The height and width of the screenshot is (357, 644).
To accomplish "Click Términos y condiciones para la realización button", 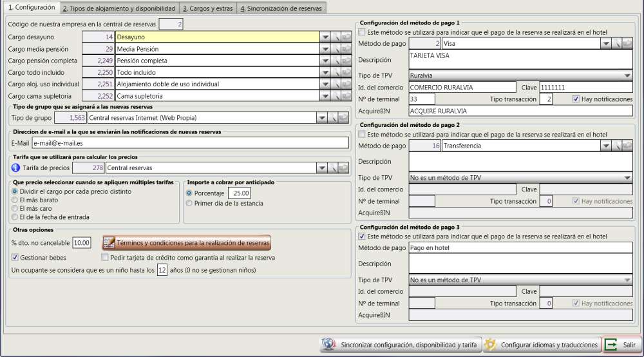I will click(187, 243).
